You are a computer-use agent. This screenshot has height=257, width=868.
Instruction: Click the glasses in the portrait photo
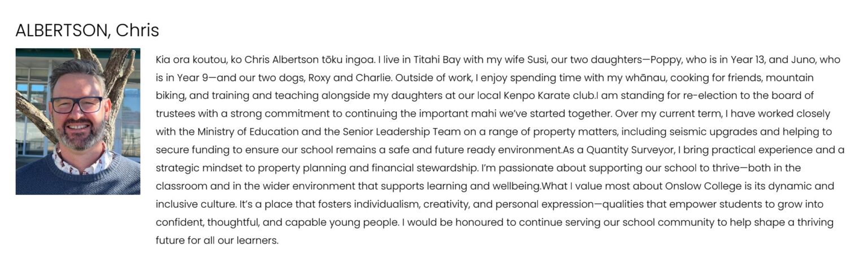(77, 105)
